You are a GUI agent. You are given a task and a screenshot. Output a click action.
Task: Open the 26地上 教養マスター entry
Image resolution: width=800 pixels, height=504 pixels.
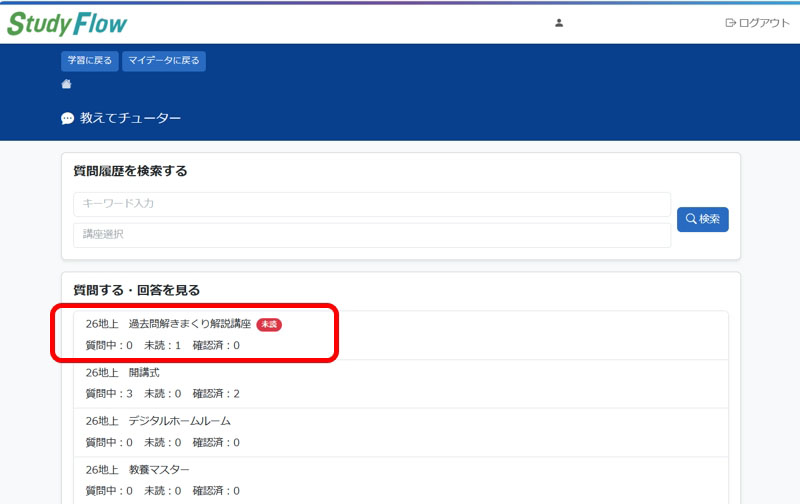pos(137,469)
